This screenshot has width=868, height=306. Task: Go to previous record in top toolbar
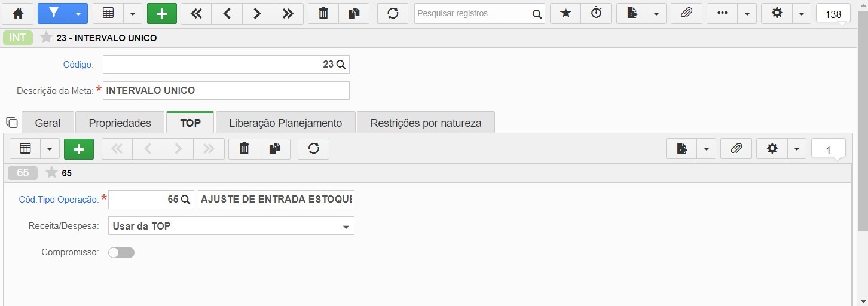coord(227,13)
